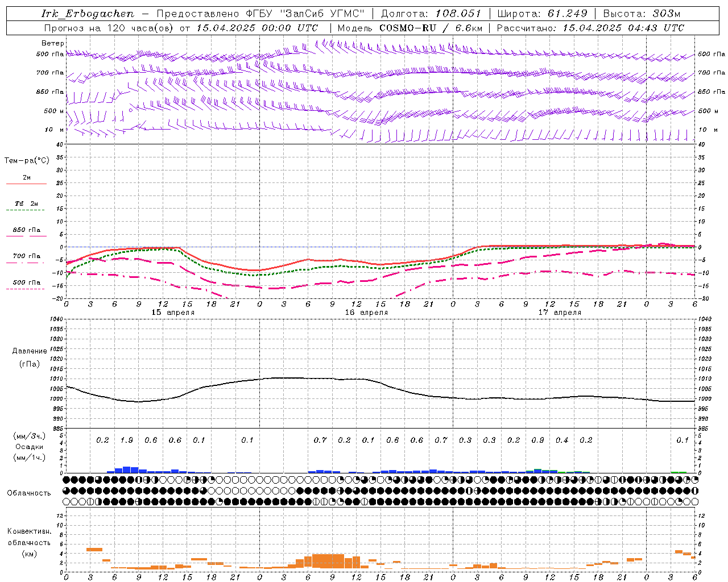Click the widest orange convective block on 16 April
728x582 pixels.
[x=328, y=561]
